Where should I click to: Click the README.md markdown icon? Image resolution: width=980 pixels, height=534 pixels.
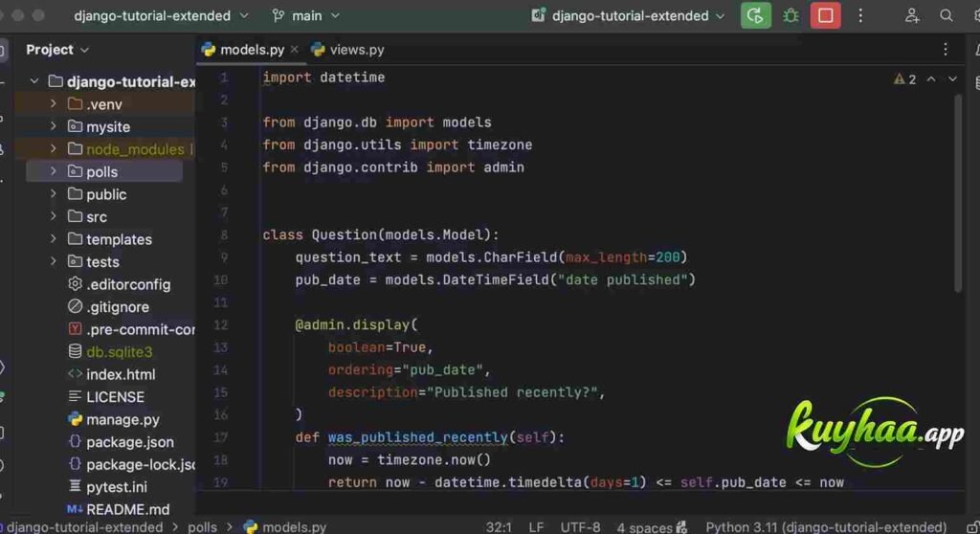tap(75, 510)
